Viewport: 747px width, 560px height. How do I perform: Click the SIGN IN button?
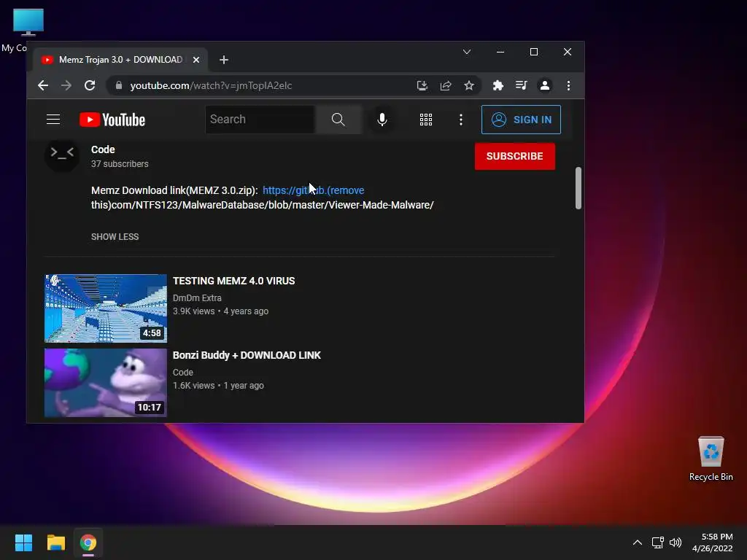click(521, 120)
